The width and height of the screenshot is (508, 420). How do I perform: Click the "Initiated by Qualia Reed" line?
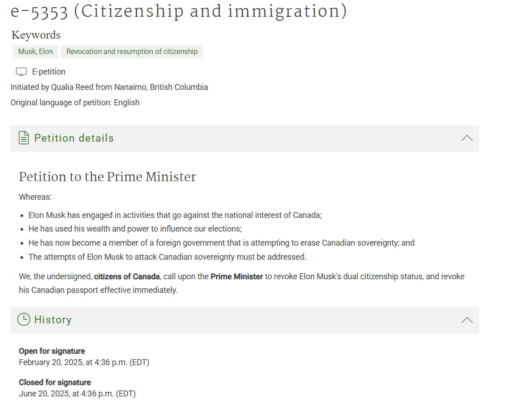click(109, 87)
